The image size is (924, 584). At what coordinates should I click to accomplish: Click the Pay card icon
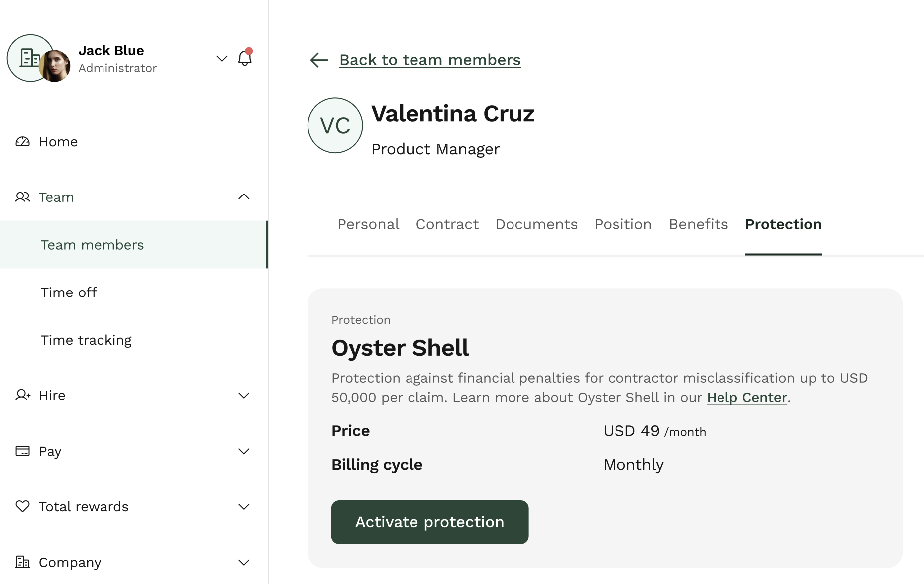point(22,451)
